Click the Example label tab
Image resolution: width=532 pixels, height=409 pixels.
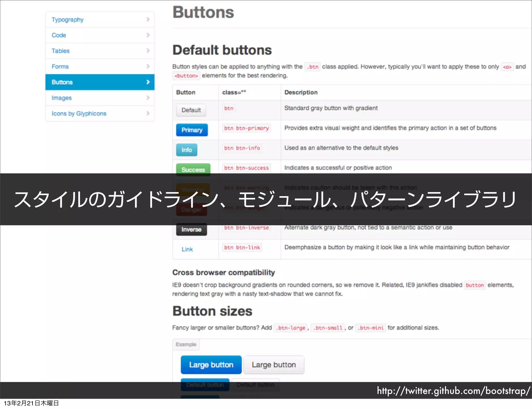(x=186, y=344)
